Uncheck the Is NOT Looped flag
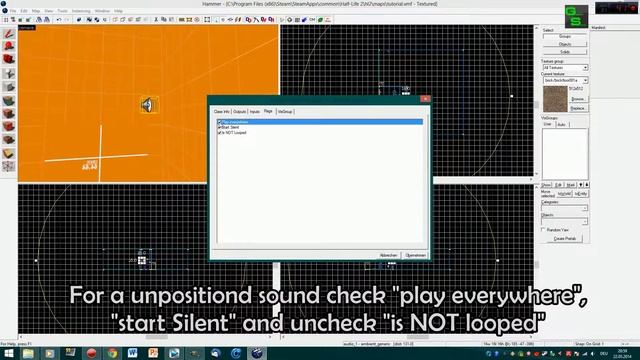 coord(220,133)
